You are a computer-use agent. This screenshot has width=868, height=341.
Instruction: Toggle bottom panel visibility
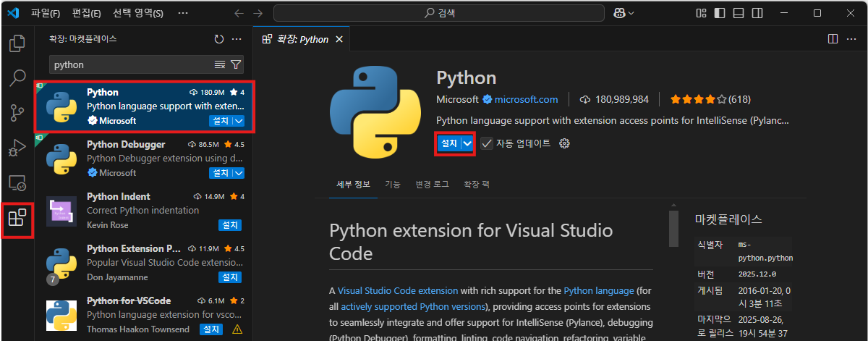(739, 13)
